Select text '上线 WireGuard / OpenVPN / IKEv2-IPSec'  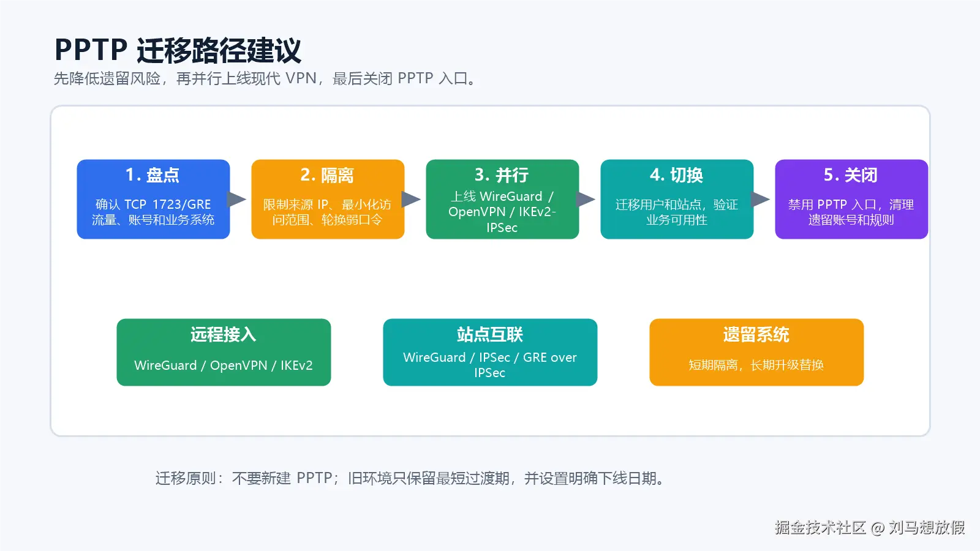(502, 212)
